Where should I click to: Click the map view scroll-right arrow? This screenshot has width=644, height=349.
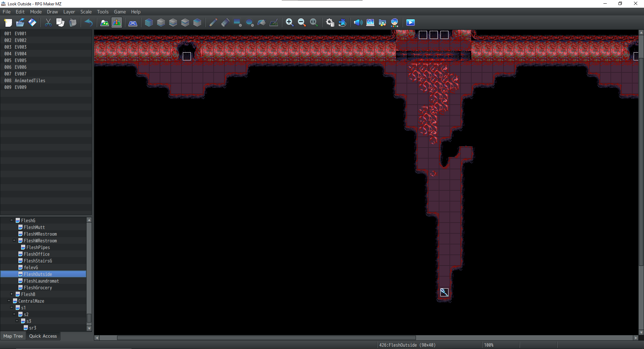coord(636,338)
